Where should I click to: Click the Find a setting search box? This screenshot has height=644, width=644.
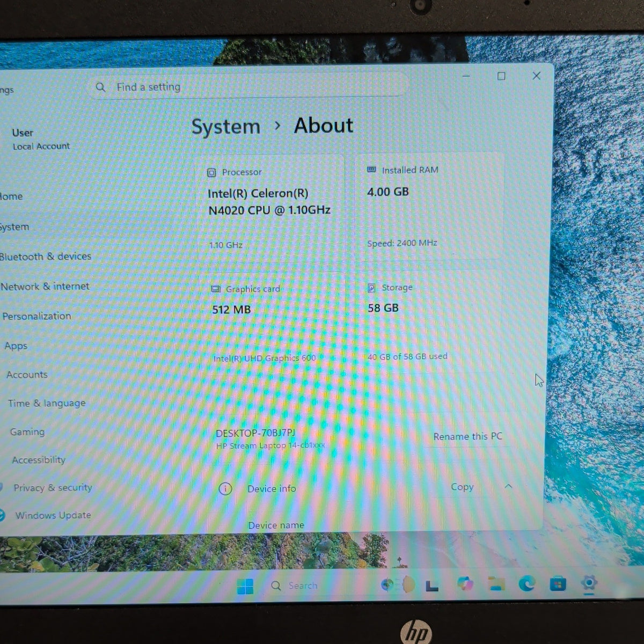click(247, 87)
